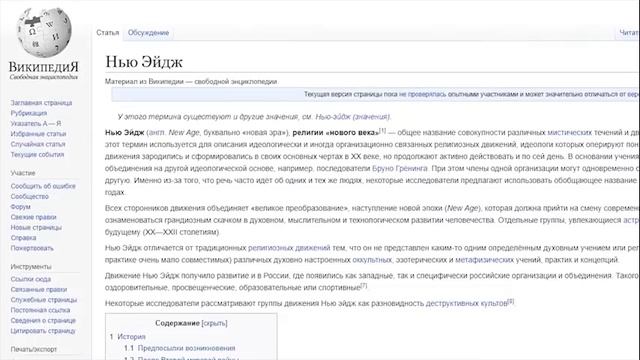Click the Печать/экспорт sidebar heading
The width and height of the screenshot is (640, 360).
[34, 349]
